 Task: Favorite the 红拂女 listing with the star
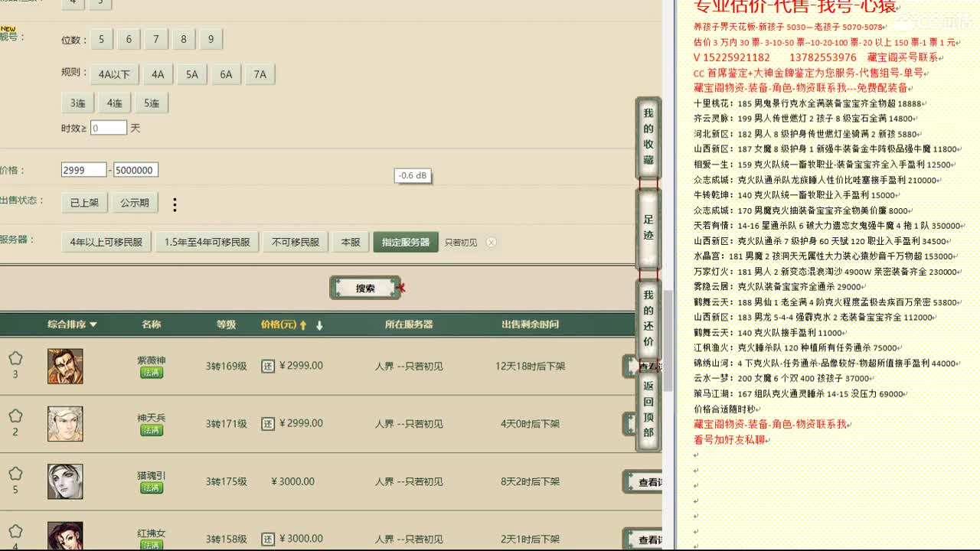click(x=15, y=531)
